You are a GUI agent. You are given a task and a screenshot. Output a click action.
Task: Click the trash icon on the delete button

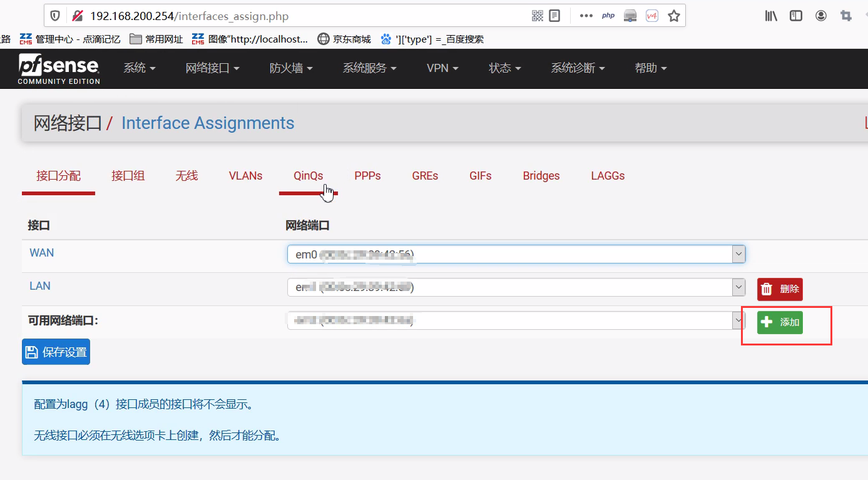click(x=767, y=289)
